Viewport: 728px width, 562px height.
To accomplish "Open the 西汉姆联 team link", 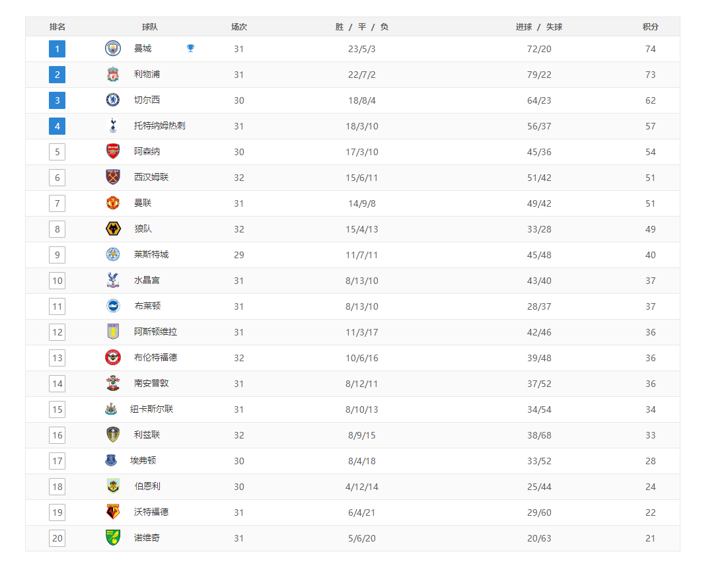I will pos(151,177).
